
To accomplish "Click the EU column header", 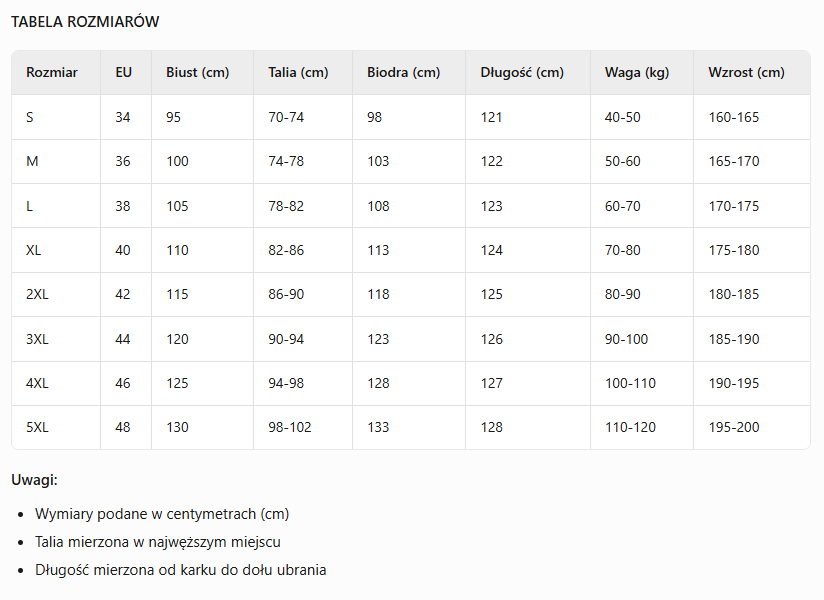I will pos(124,73).
